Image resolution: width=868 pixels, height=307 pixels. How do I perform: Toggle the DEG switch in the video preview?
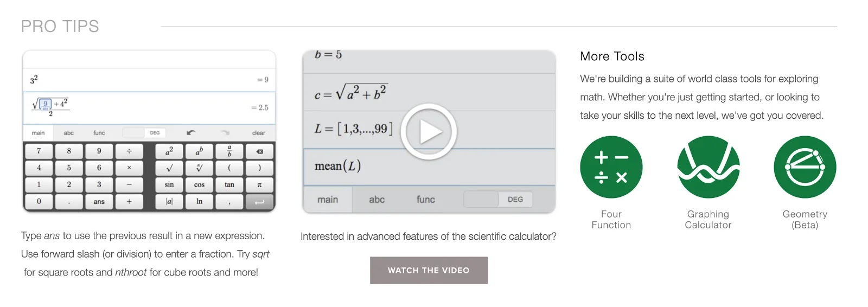pyautogui.click(x=497, y=199)
